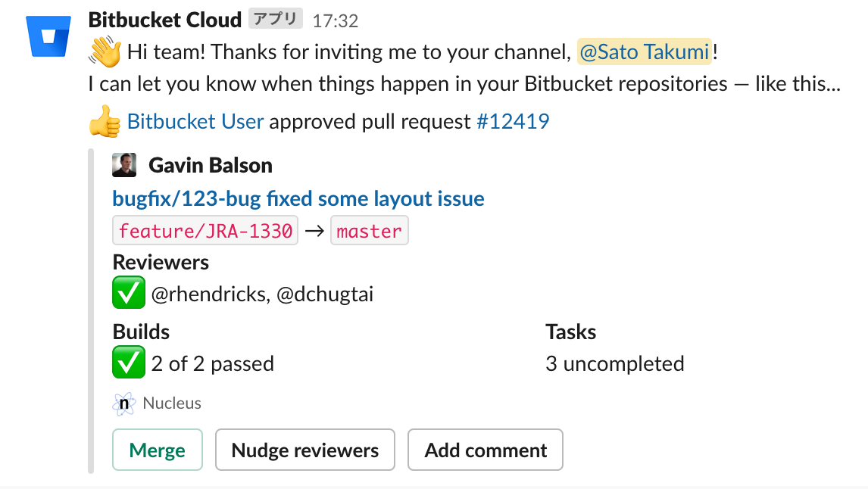This screenshot has width=868, height=489.
Task: Click the thumbs up emoji
Action: (105, 122)
